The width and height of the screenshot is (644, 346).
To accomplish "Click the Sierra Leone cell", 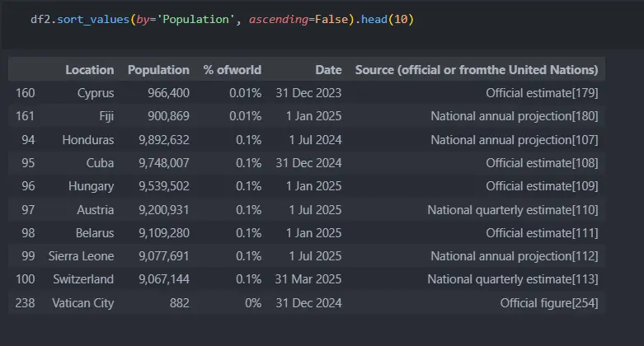I will coord(82,256).
